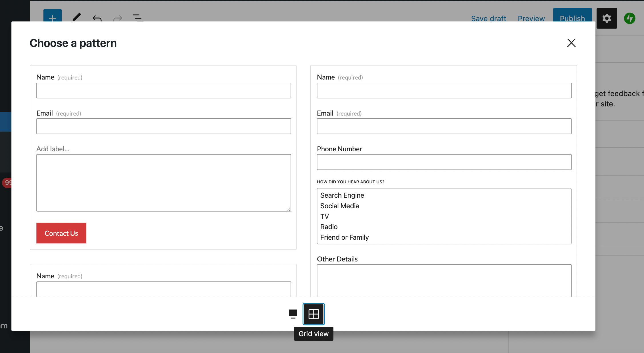Click the Jetpack lightning bolt icon
This screenshot has width=644, height=353.
point(629,18)
